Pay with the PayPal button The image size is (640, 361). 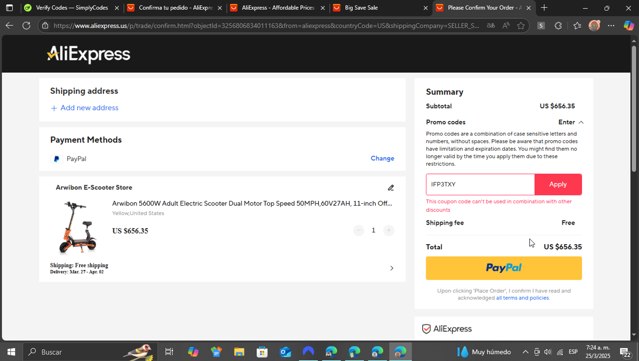coord(504,268)
